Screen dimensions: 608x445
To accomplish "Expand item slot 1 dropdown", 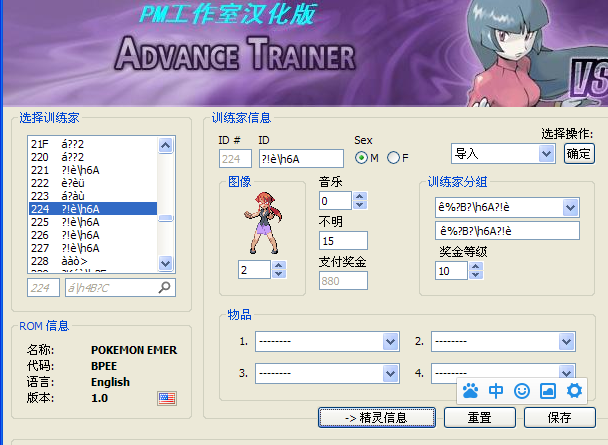I will tap(390, 342).
